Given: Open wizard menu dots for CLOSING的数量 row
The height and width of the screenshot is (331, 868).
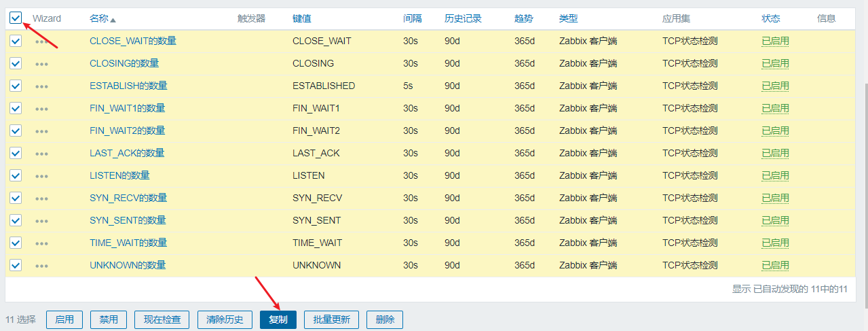Looking at the screenshot, I should pos(41,64).
